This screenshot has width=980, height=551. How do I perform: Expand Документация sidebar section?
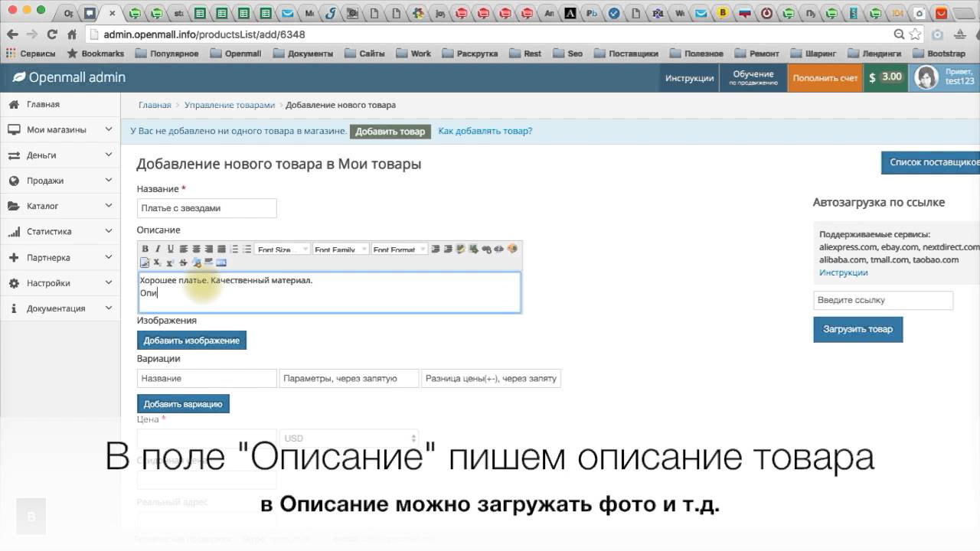click(60, 308)
